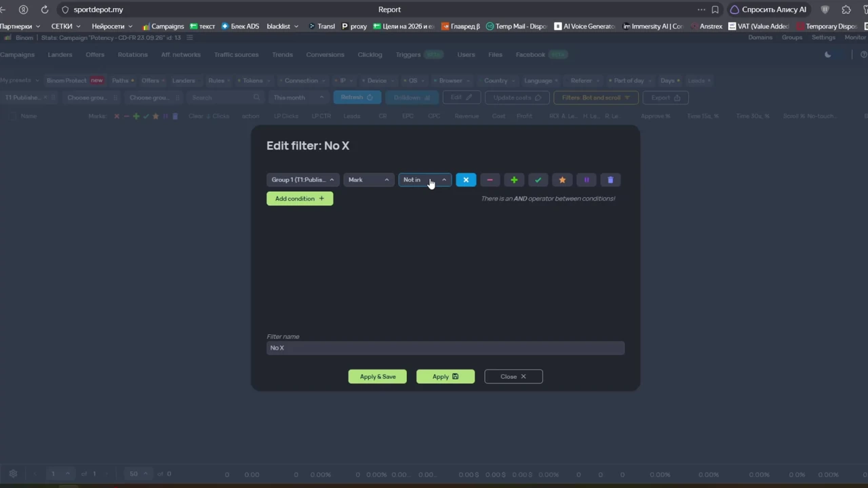Open the Anstrex bookmark
The height and width of the screenshot is (488, 868).
click(707, 26)
